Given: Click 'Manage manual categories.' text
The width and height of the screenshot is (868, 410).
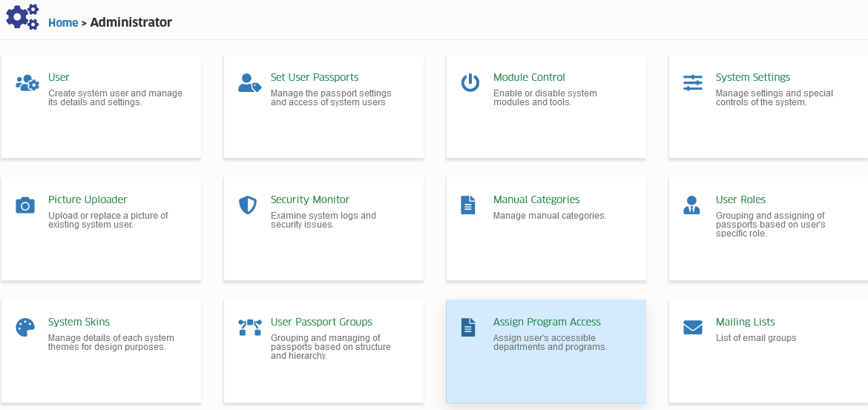Looking at the screenshot, I should [x=550, y=216].
